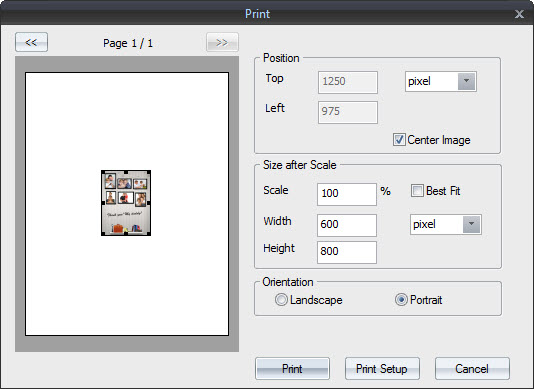The image size is (534, 389).
Task: Click the Top position field
Action: [x=348, y=82]
